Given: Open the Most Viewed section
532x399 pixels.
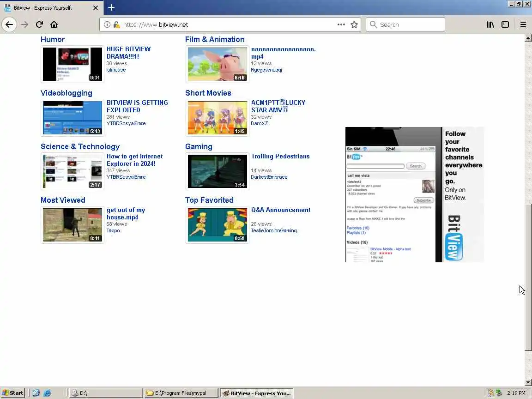Looking at the screenshot, I should [63, 200].
